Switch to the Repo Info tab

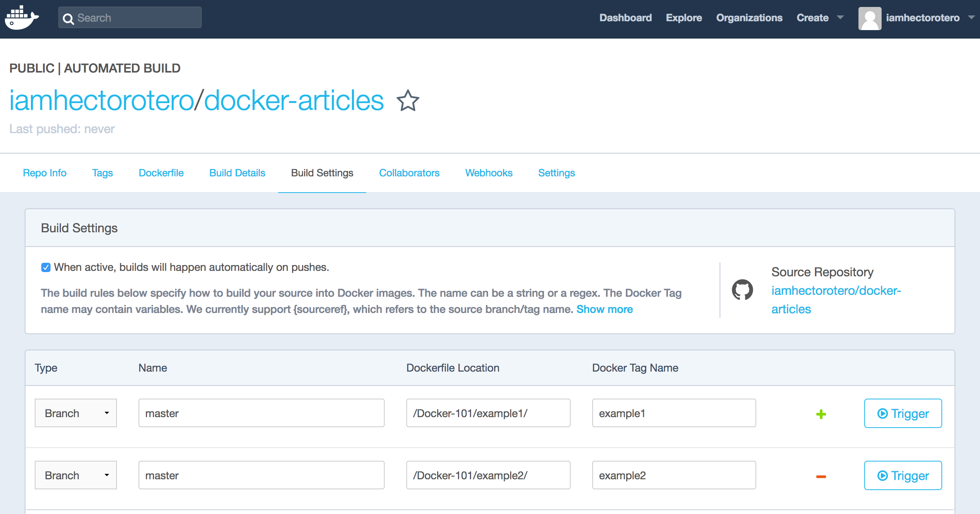pyautogui.click(x=45, y=173)
